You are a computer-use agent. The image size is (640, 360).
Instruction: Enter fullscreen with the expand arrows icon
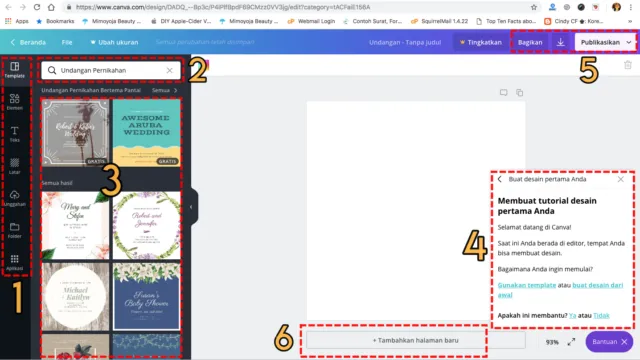571,342
